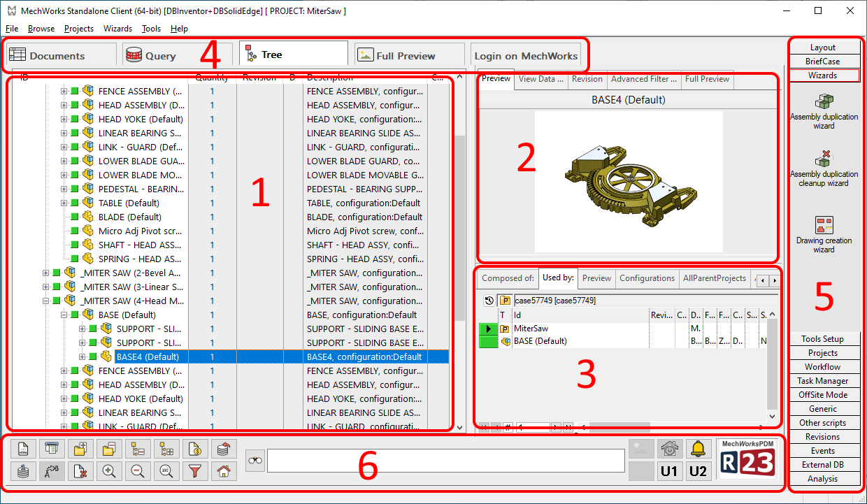The width and height of the screenshot is (867, 504).
Task: Open the Help menu
Action: tap(179, 29)
